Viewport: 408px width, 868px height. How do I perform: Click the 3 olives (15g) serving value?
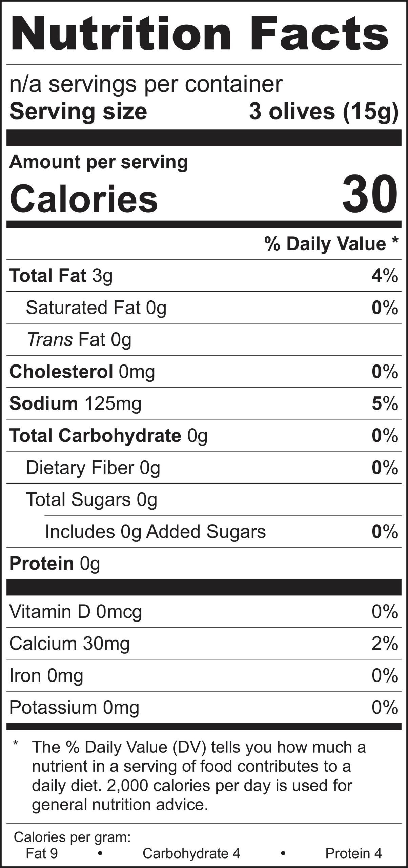pyautogui.click(x=324, y=111)
